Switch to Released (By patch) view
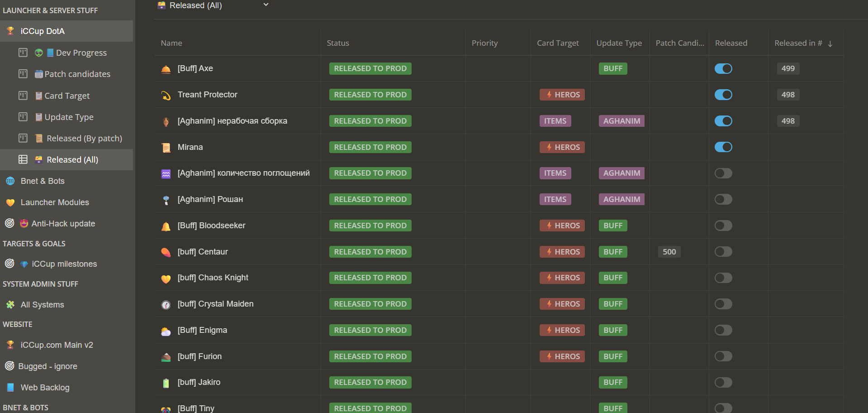 [x=84, y=138]
